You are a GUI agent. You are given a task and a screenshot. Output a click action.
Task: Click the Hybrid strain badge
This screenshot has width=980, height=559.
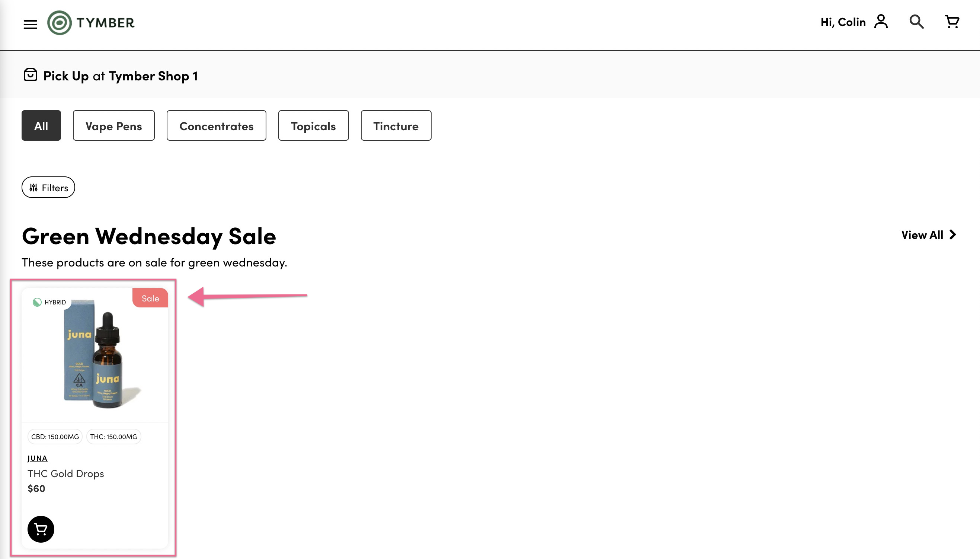coord(49,302)
